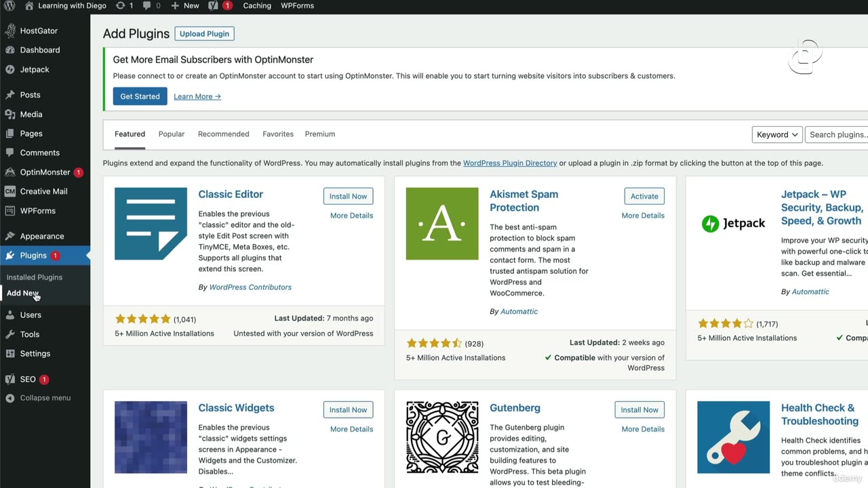Screen dimensions: 868x488
Task: Open the Learning with Diego site home icon
Action: (28, 5)
